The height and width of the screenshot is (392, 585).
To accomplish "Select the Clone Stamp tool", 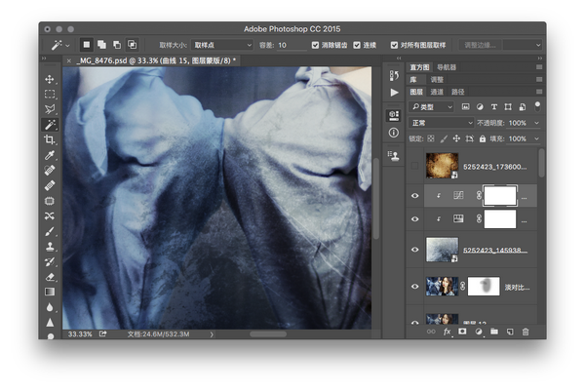I will coord(50,247).
